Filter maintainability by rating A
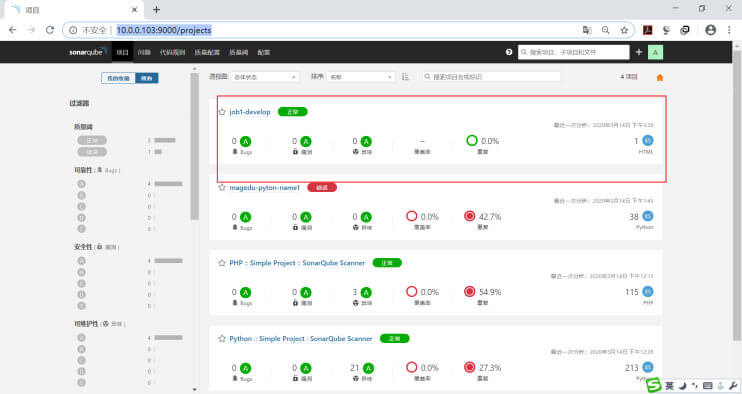This screenshot has width=742, height=394. [x=81, y=338]
